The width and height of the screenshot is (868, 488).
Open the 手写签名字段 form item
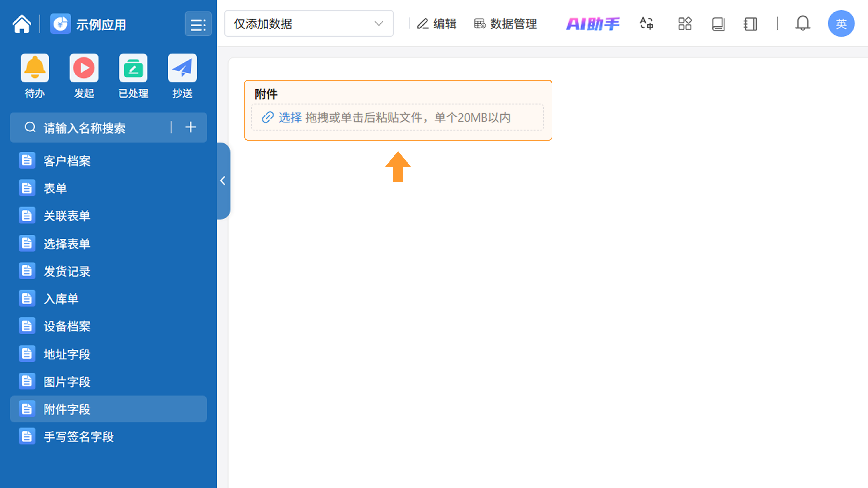tap(78, 437)
